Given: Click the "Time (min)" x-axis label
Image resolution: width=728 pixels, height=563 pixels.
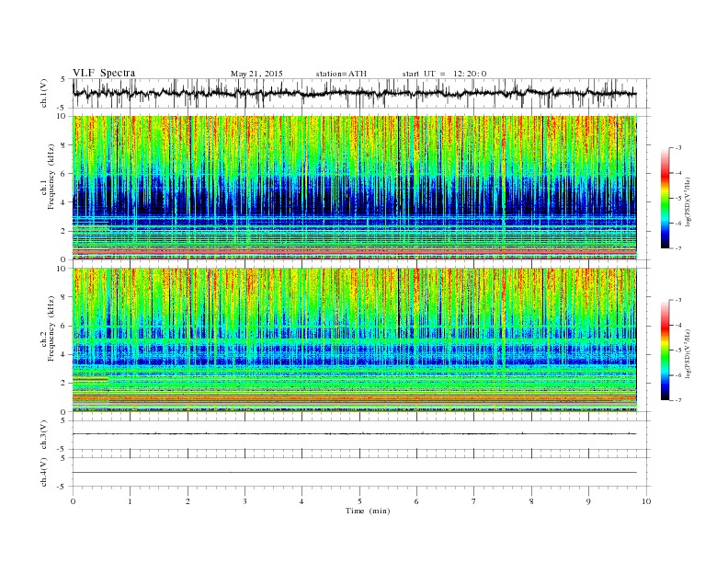Looking at the screenshot, I should point(368,511).
